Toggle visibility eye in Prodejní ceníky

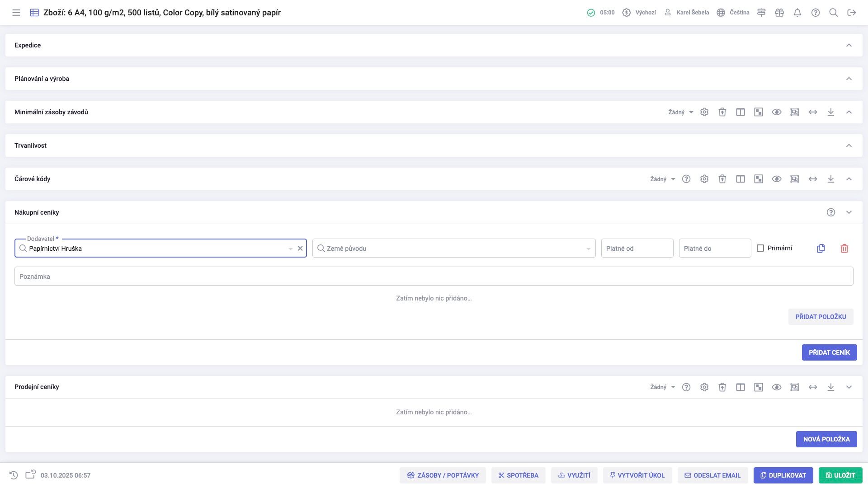coord(777,387)
